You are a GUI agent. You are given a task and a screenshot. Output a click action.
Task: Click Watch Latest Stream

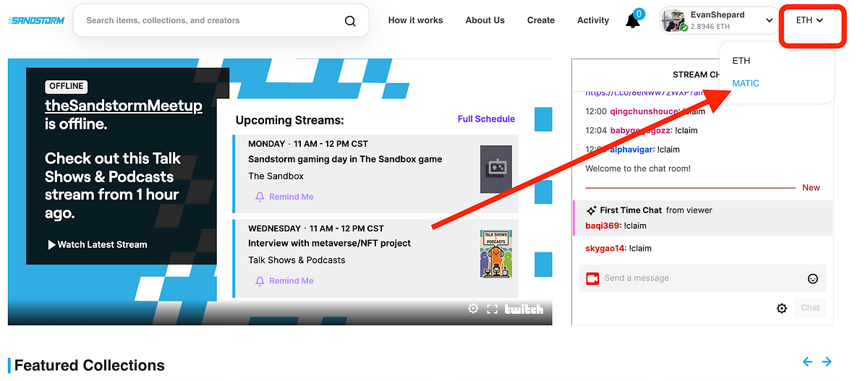click(x=97, y=244)
